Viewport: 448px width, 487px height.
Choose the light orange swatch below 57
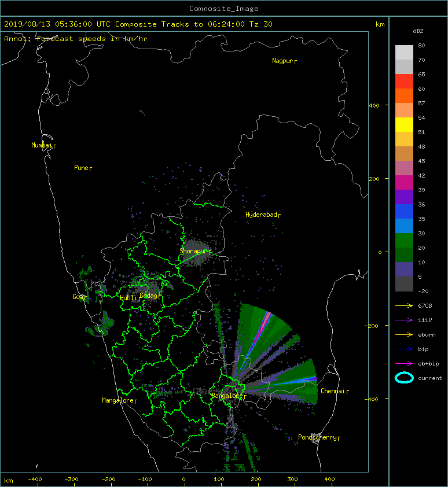click(404, 110)
